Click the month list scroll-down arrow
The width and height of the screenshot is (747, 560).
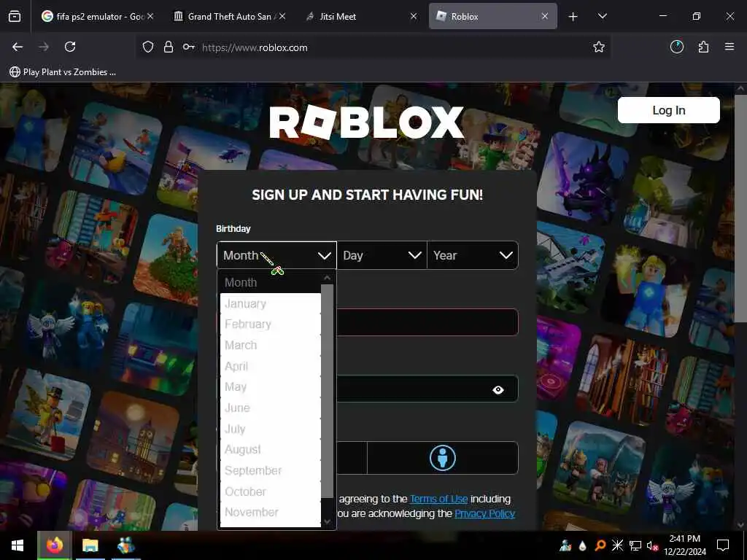[x=328, y=521]
